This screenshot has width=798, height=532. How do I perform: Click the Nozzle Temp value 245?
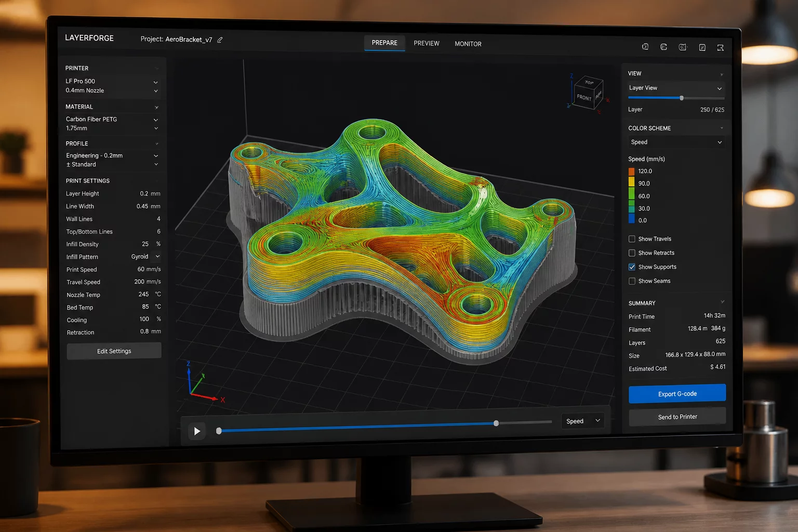144,295
